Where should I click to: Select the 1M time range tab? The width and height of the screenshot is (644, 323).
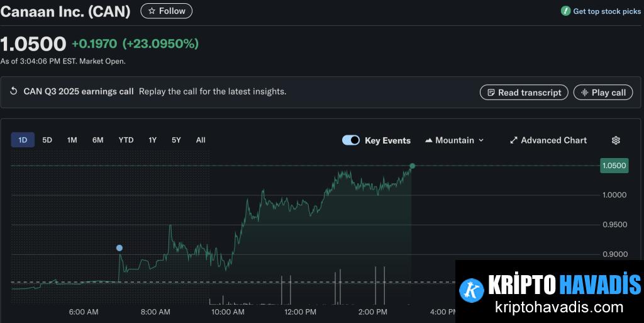[x=72, y=140]
